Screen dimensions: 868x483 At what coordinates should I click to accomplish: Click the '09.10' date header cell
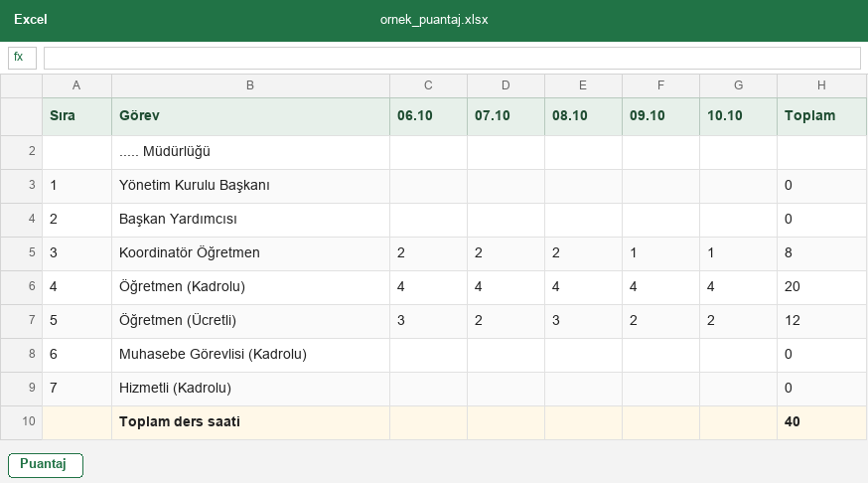click(x=661, y=117)
